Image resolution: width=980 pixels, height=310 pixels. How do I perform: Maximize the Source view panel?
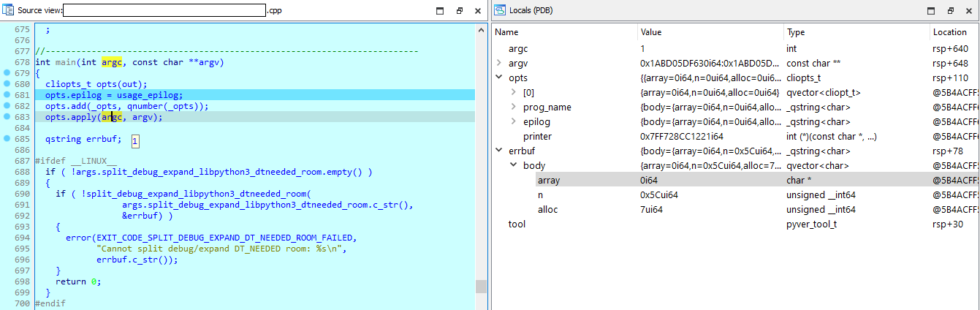pos(440,11)
